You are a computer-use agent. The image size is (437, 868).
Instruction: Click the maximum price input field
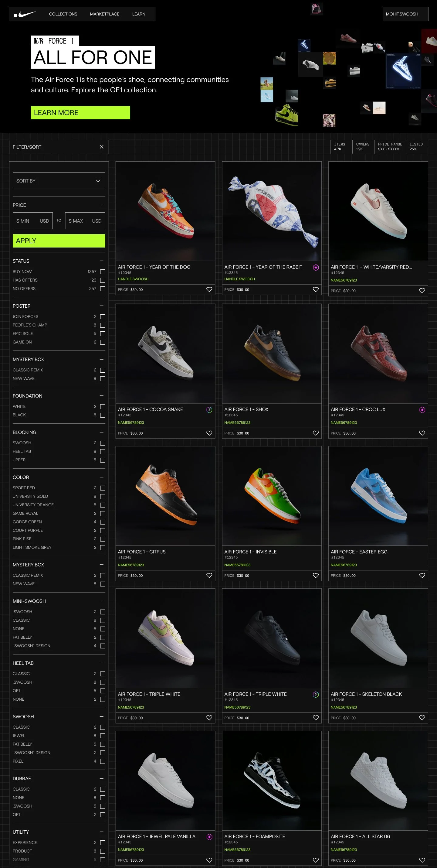pyautogui.click(x=85, y=221)
